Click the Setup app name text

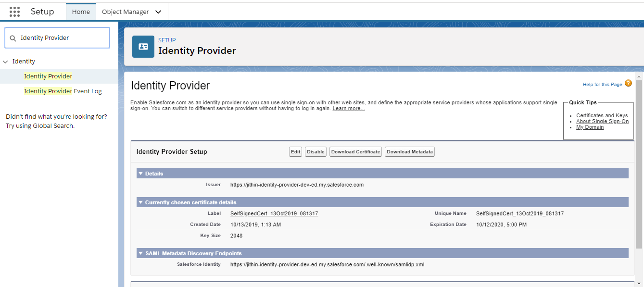click(x=42, y=12)
